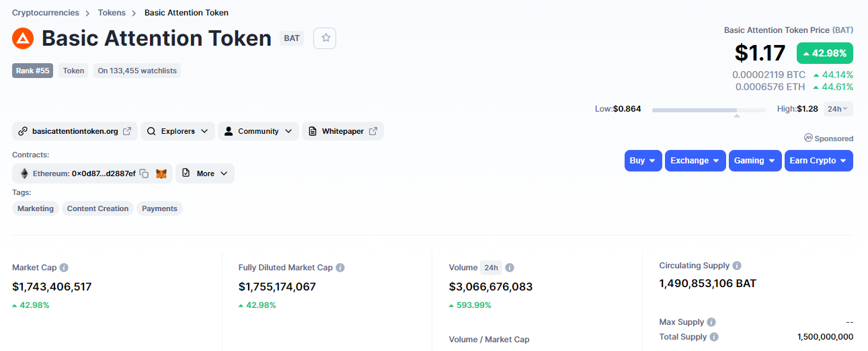
Task: Click the document icon on Whitepaper
Action: (x=313, y=131)
